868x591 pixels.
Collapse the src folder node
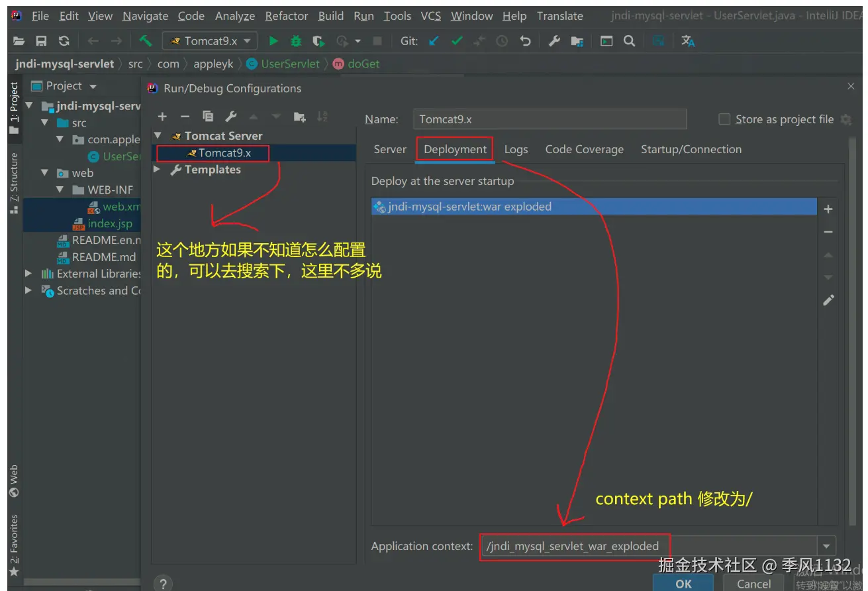44,123
